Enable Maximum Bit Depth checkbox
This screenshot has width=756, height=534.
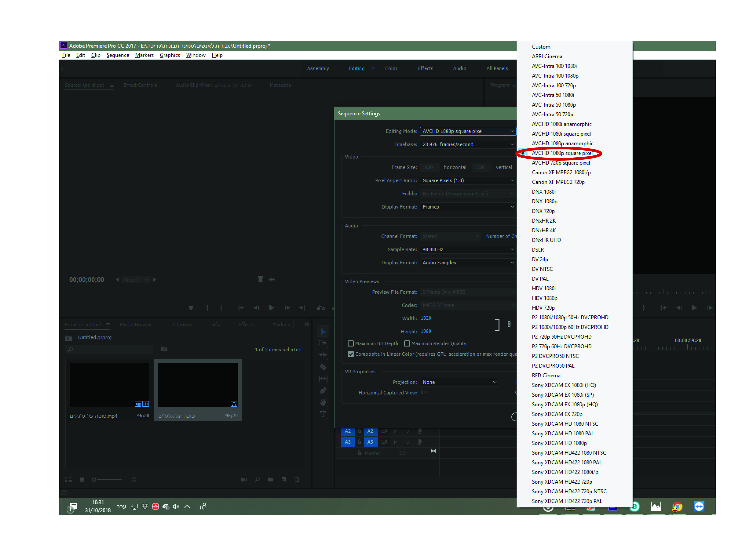click(351, 343)
